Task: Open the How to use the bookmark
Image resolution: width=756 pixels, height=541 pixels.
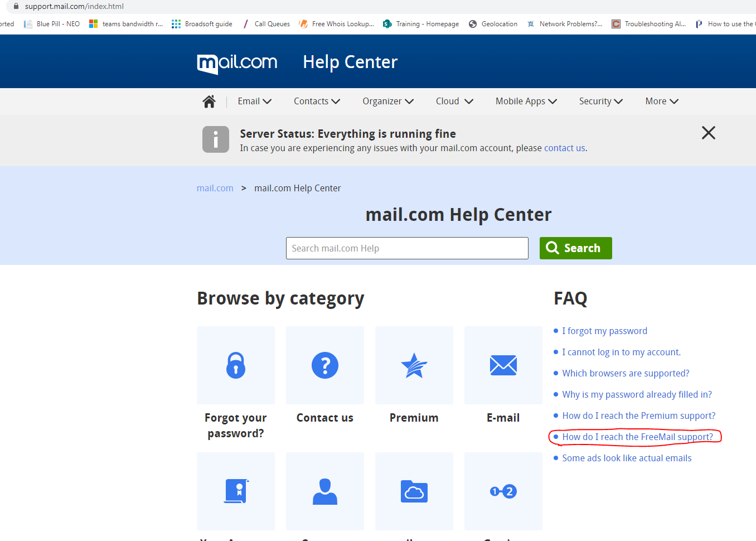Action: point(725,24)
